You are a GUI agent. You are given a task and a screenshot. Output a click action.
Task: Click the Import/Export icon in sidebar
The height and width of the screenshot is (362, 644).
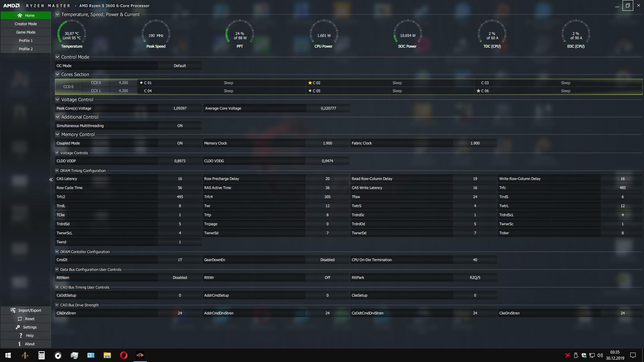[x=13, y=310]
